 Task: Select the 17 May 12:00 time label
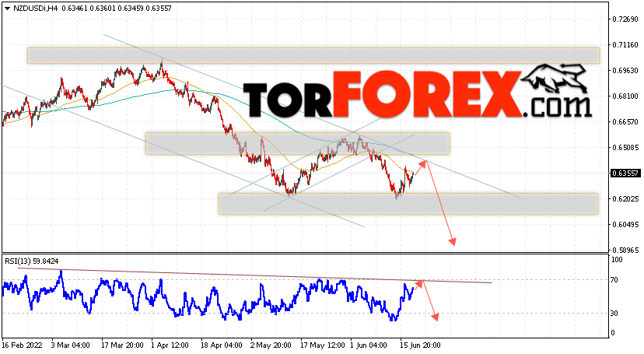323,345
